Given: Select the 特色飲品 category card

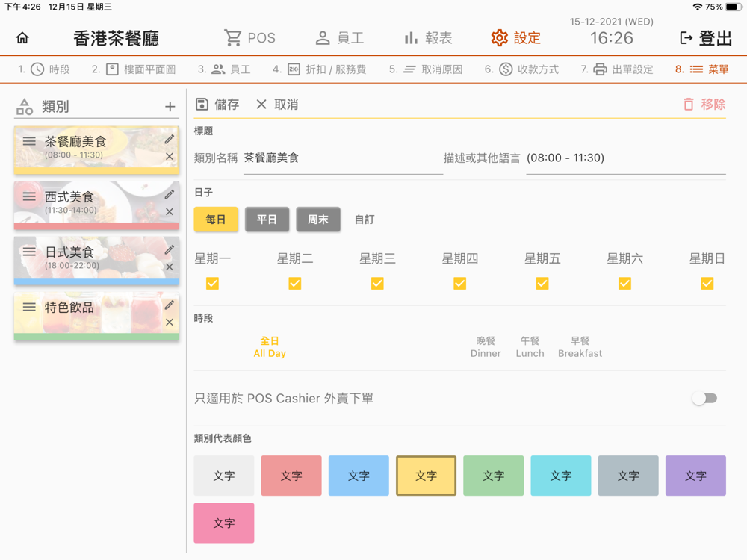Looking at the screenshot, I should 96,316.
